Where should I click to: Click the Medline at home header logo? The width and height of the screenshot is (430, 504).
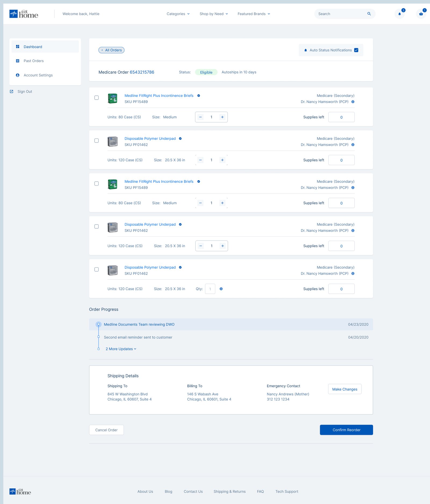click(24, 14)
